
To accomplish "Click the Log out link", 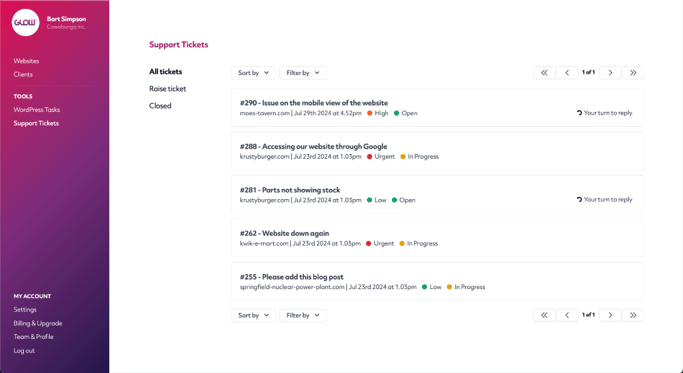I will [24, 350].
